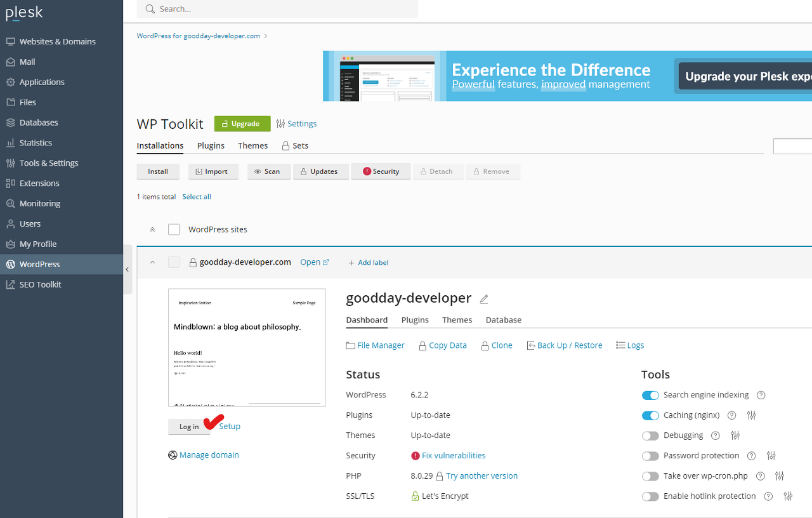The image size is (812, 518).
Task: Open the site's Dashboard tab
Action: (367, 320)
